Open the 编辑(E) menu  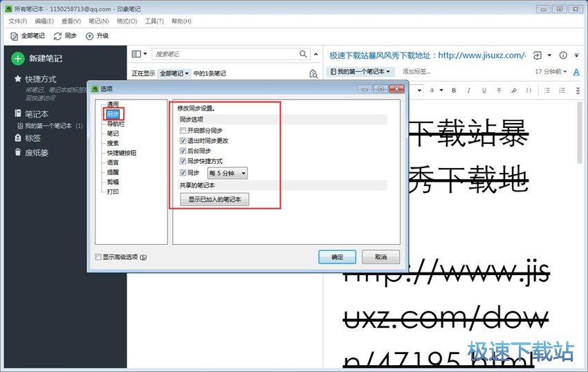[x=44, y=21]
